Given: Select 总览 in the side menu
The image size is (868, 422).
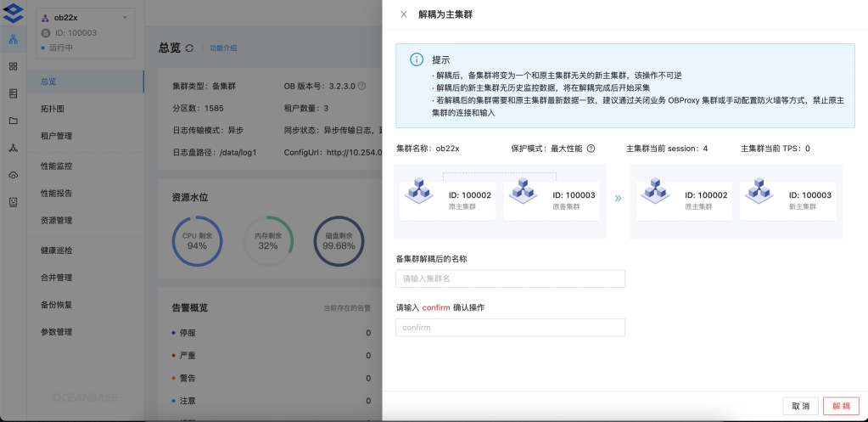Looking at the screenshot, I should [x=85, y=82].
